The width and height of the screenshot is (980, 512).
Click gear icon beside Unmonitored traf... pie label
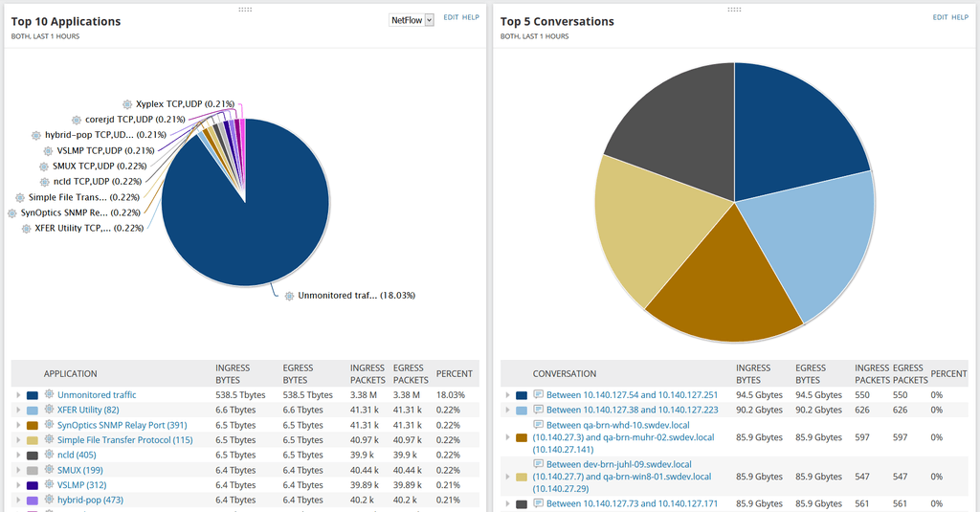[x=289, y=296]
